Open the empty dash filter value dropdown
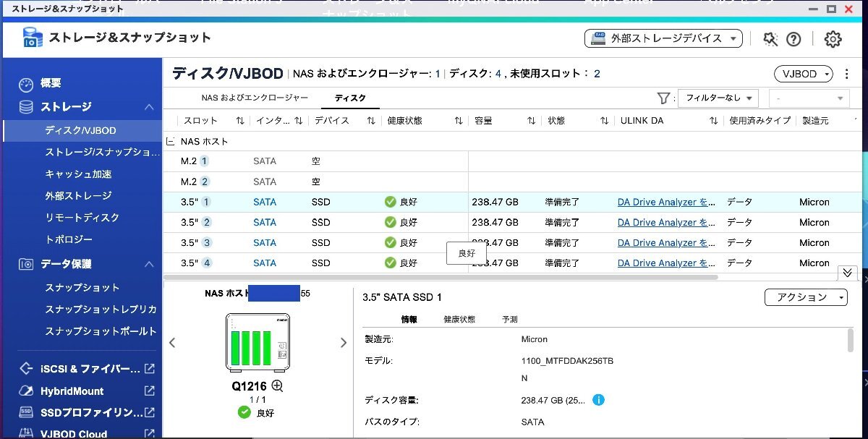The height and width of the screenshot is (439, 868). 809,98
